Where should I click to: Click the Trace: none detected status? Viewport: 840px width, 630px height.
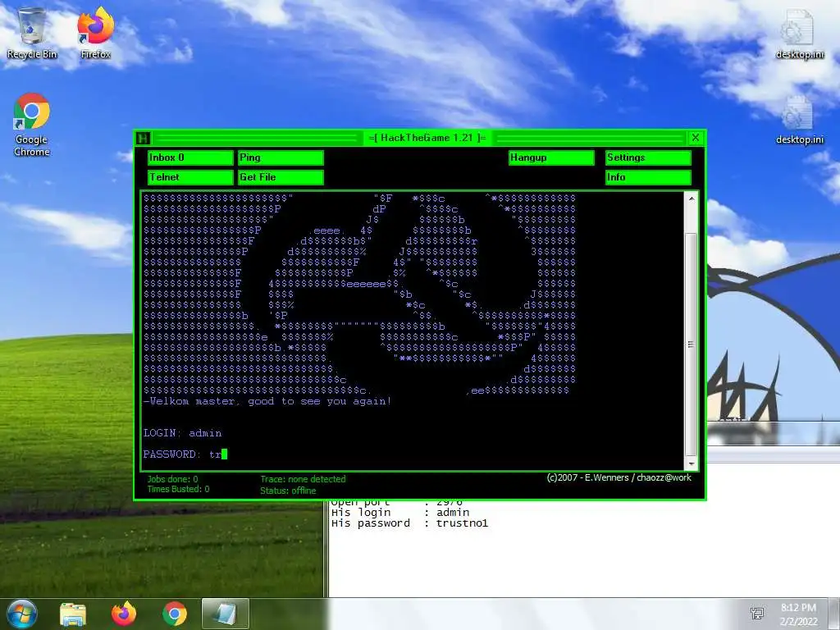[x=304, y=479]
